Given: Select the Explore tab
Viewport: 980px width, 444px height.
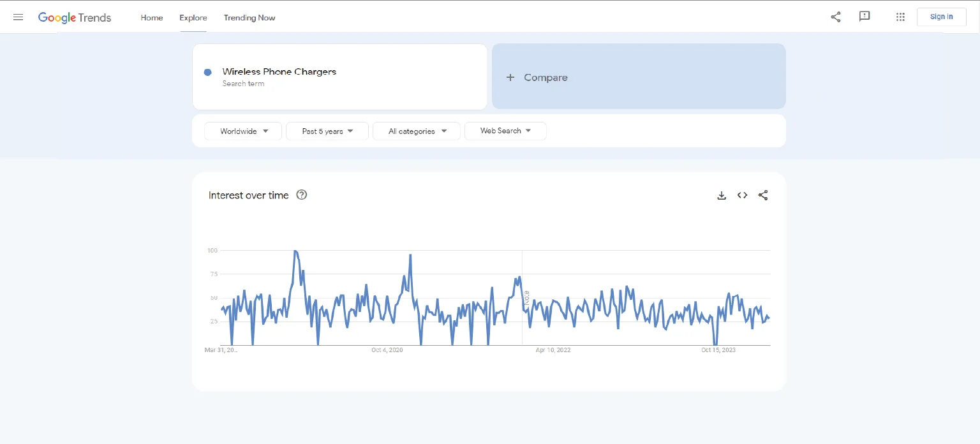Looking at the screenshot, I should [193, 17].
